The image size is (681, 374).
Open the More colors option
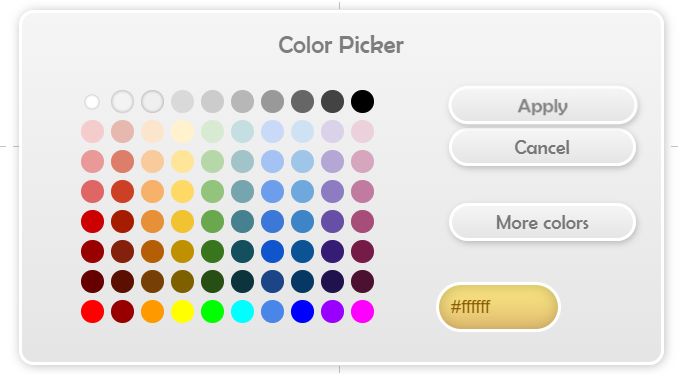(542, 222)
